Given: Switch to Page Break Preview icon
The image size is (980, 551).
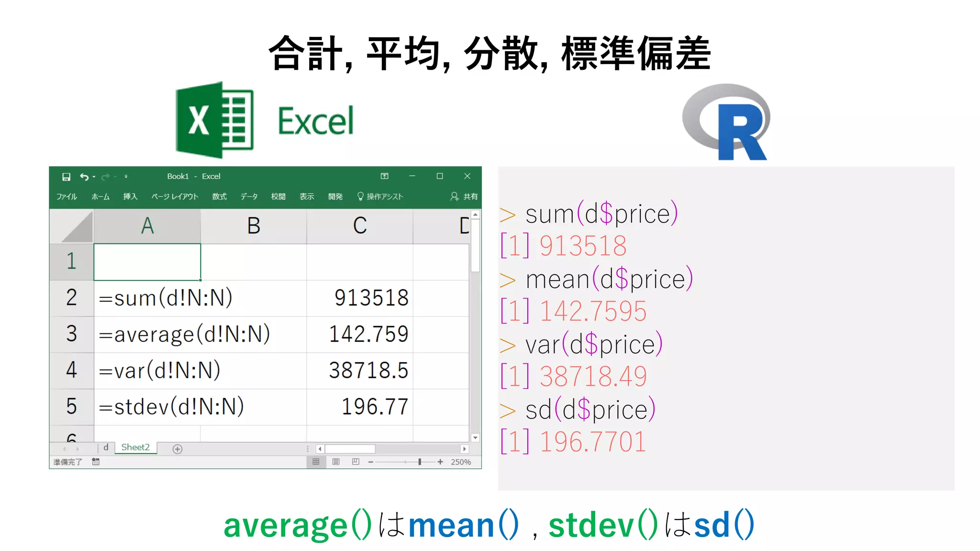Looking at the screenshot, I should coord(356,462).
